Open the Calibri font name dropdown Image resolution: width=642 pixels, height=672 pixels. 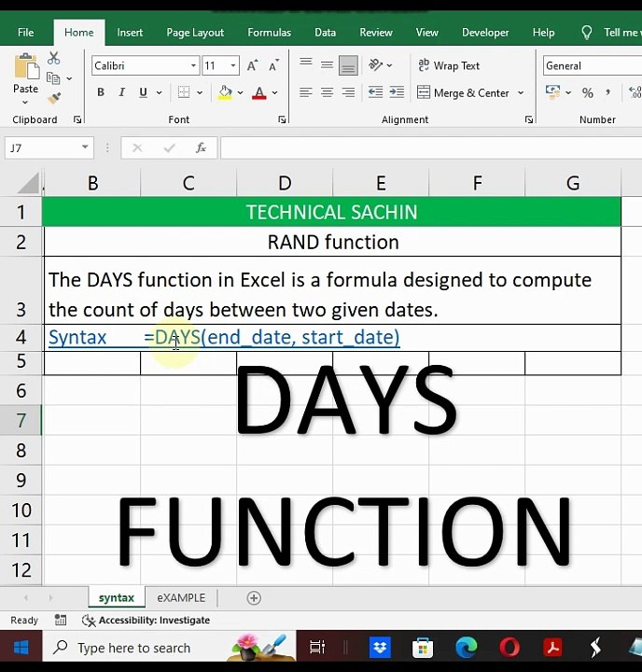click(x=194, y=65)
